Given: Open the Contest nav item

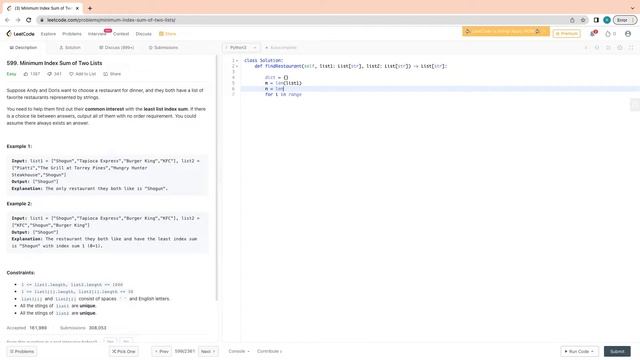Looking at the screenshot, I should 121,34.
